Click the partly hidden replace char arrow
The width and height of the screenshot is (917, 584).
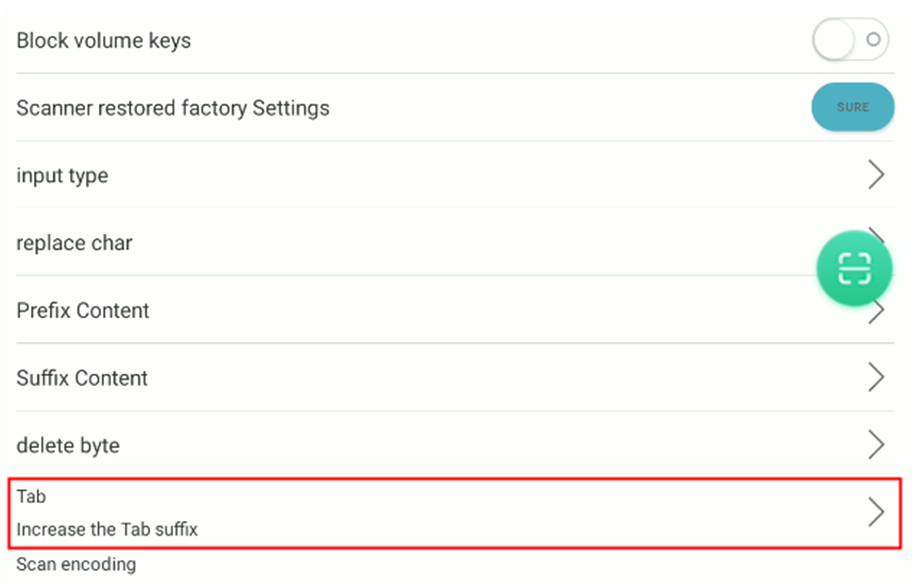(876, 234)
